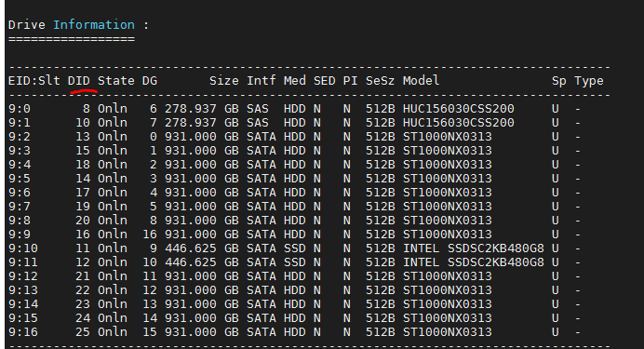Screen dimensions: 644x349
Task: Click the State column header
Action: pos(115,80)
